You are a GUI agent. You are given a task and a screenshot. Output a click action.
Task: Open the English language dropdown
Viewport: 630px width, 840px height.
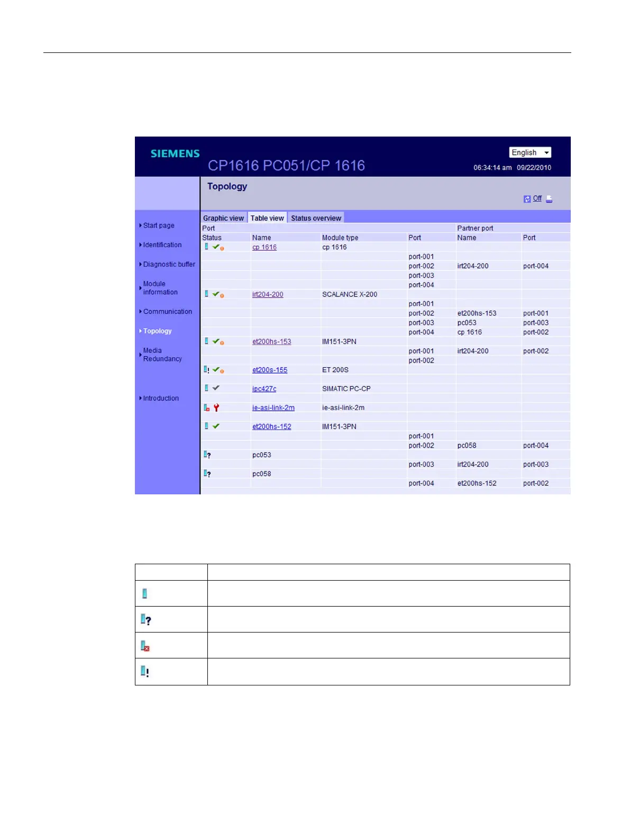[530, 152]
